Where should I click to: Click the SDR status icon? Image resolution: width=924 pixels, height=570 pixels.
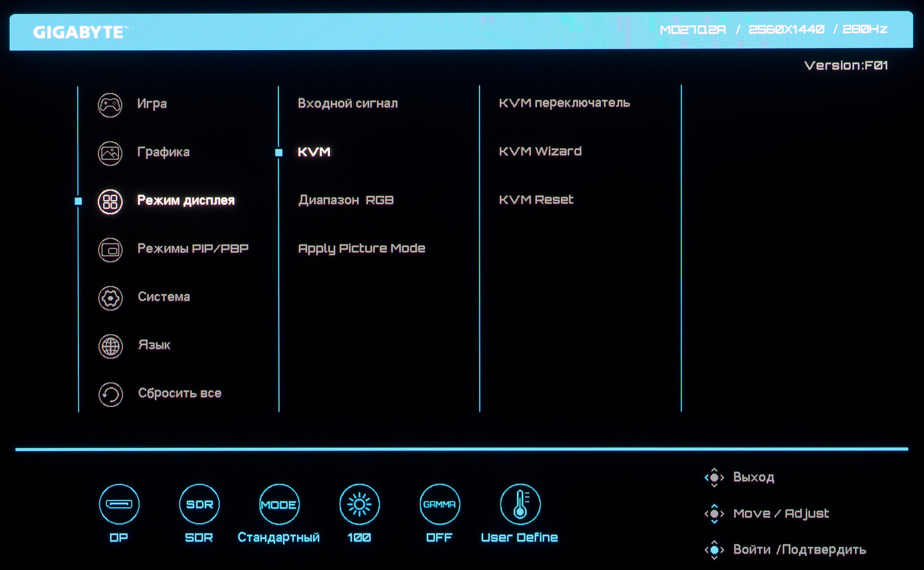pos(199,504)
